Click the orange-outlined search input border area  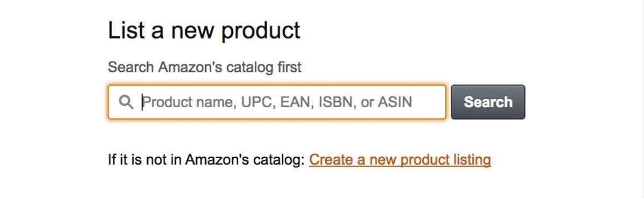coord(277,102)
